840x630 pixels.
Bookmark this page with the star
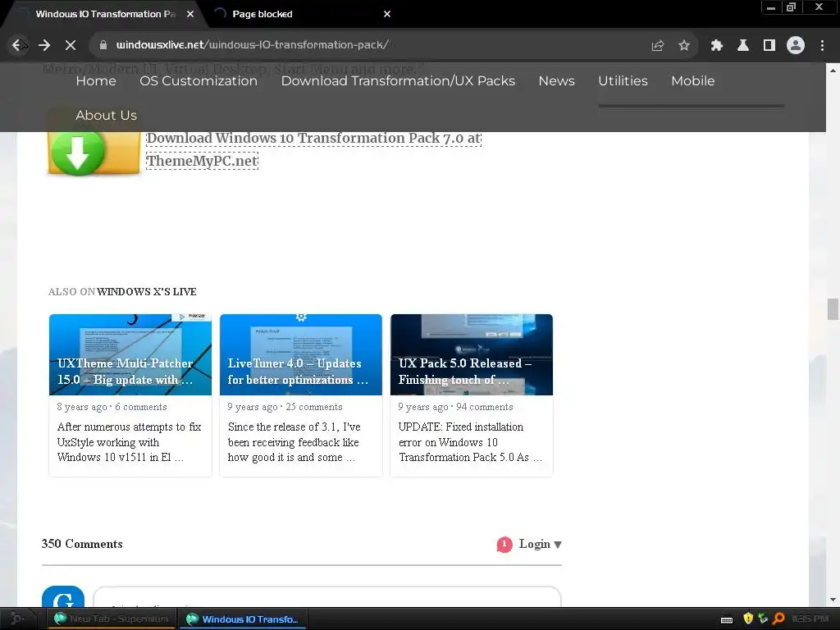pyautogui.click(x=684, y=46)
